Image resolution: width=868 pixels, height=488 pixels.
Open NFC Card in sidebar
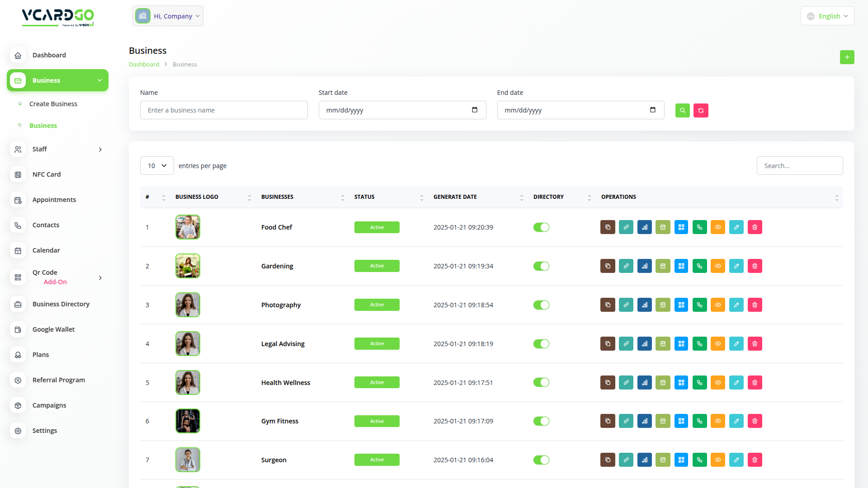pos(47,174)
